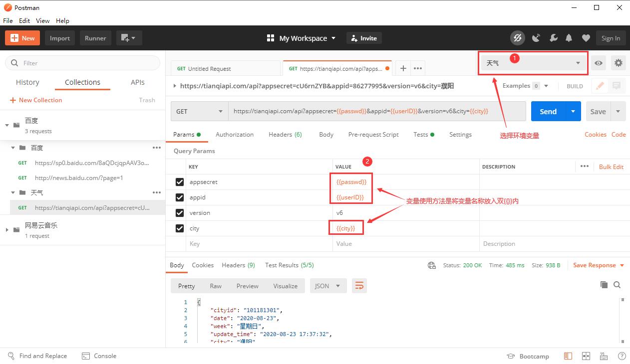Switch to two pane view icon

[586, 356]
